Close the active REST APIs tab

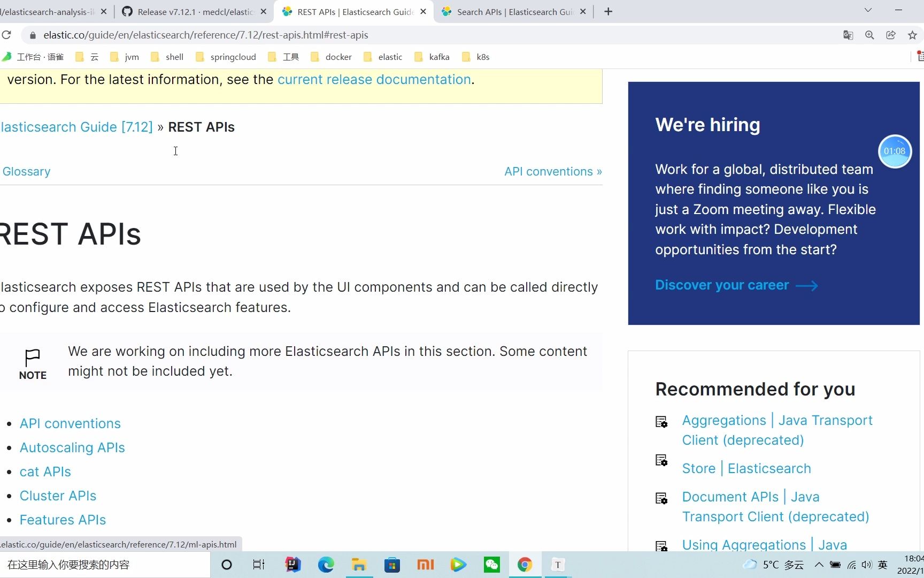tap(423, 12)
